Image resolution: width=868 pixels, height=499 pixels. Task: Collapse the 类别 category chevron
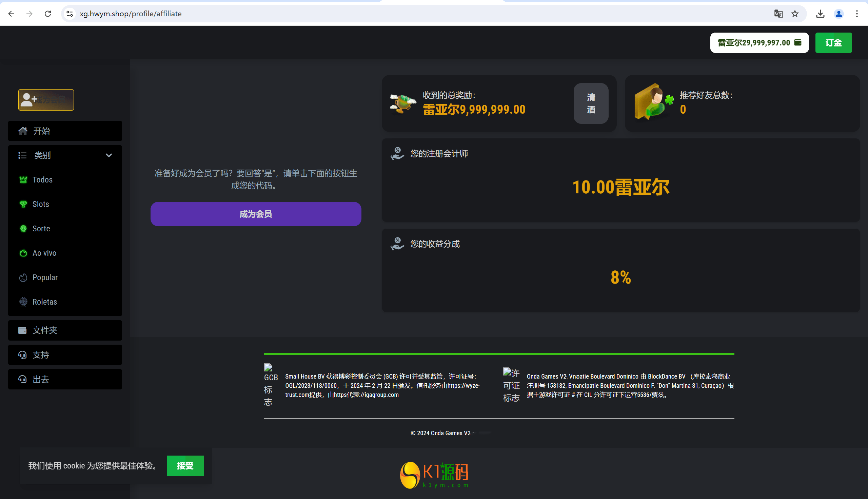(108, 155)
